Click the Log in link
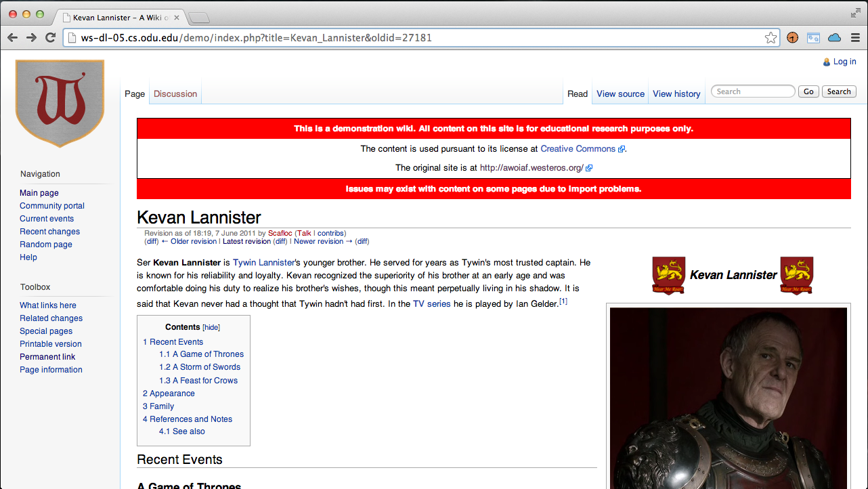This screenshot has width=868, height=489. point(845,62)
